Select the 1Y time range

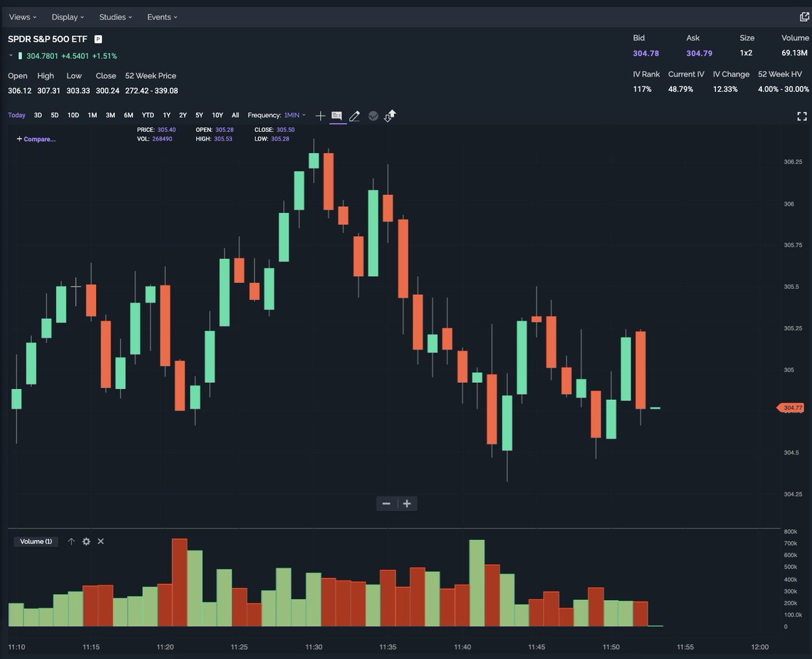(x=166, y=116)
